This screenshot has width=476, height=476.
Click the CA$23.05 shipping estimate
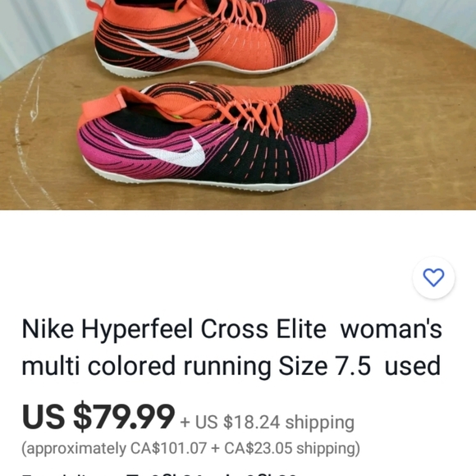(x=291, y=449)
